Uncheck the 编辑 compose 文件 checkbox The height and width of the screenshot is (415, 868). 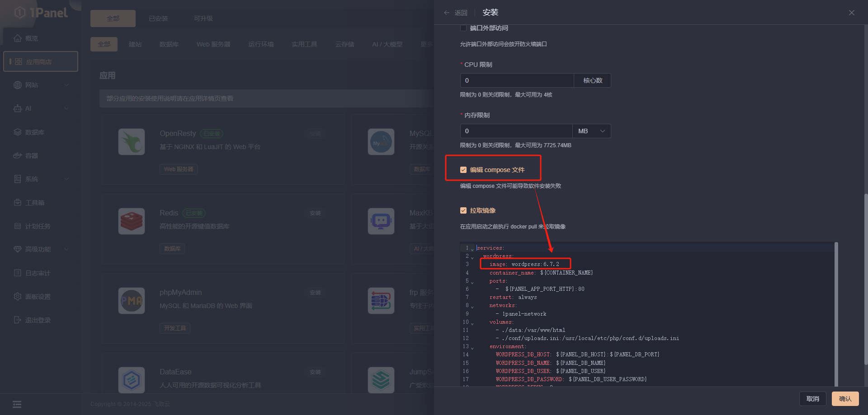[463, 170]
